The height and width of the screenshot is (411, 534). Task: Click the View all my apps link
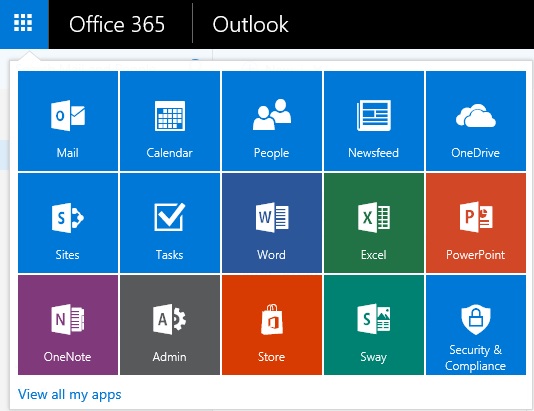(69, 395)
